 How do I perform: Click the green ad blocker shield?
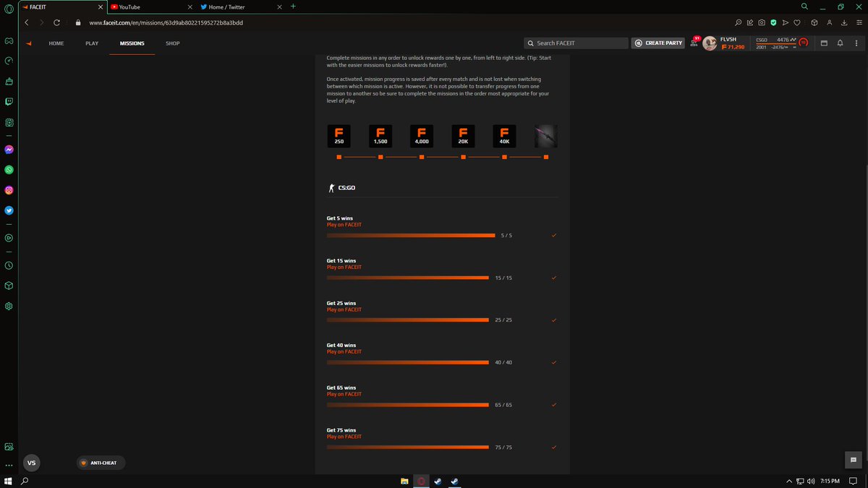click(x=773, y=22)
